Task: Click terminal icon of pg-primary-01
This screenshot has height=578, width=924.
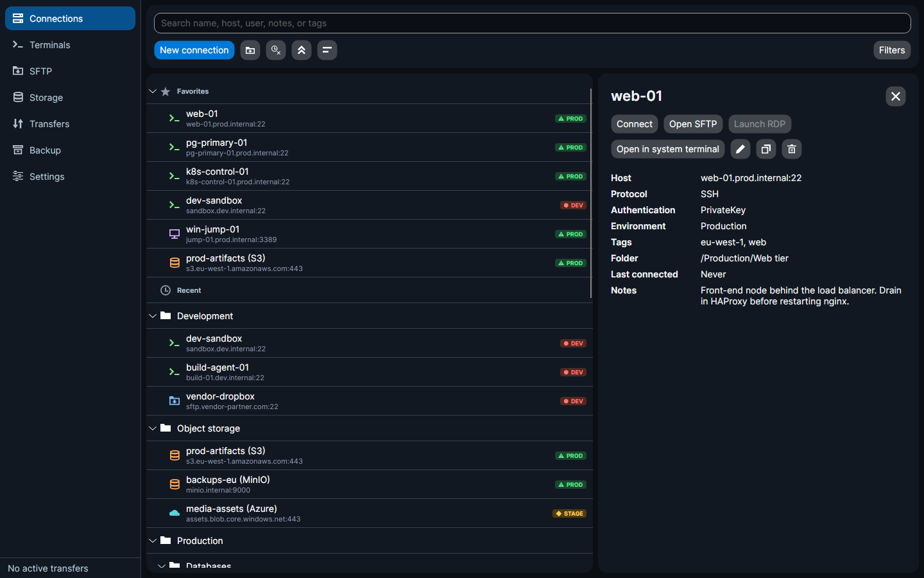Action: (174, 147)
